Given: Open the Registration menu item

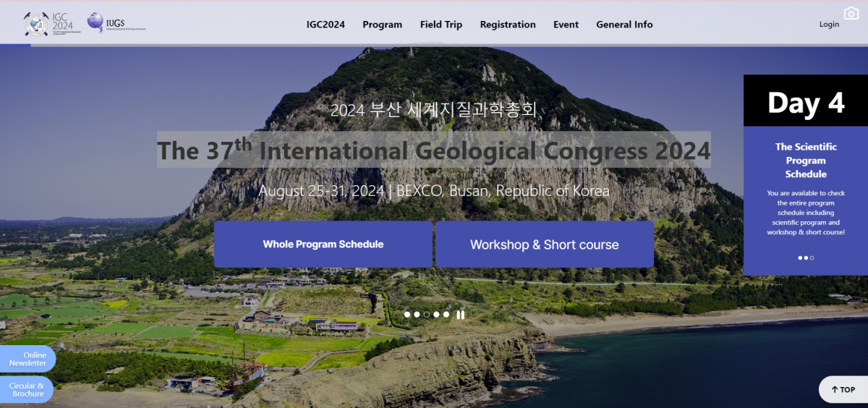Looking at the screenshot, I should point(508,25).
